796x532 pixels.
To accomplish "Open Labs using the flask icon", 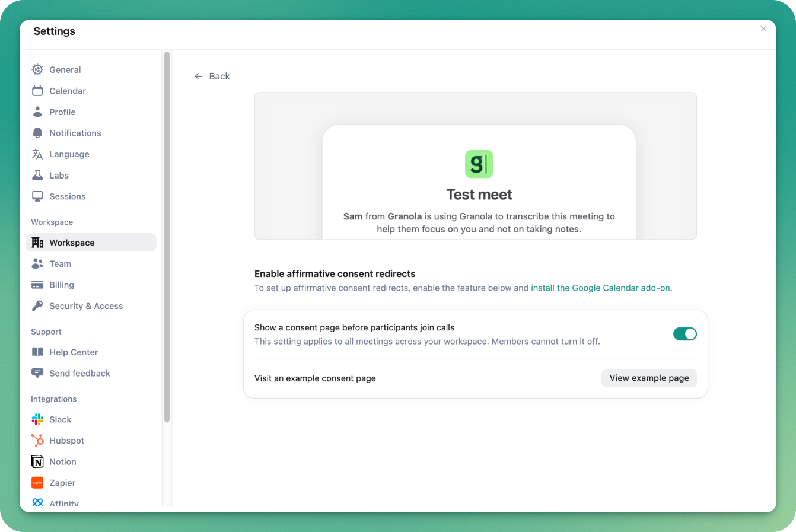I will [x=37, y=176].
